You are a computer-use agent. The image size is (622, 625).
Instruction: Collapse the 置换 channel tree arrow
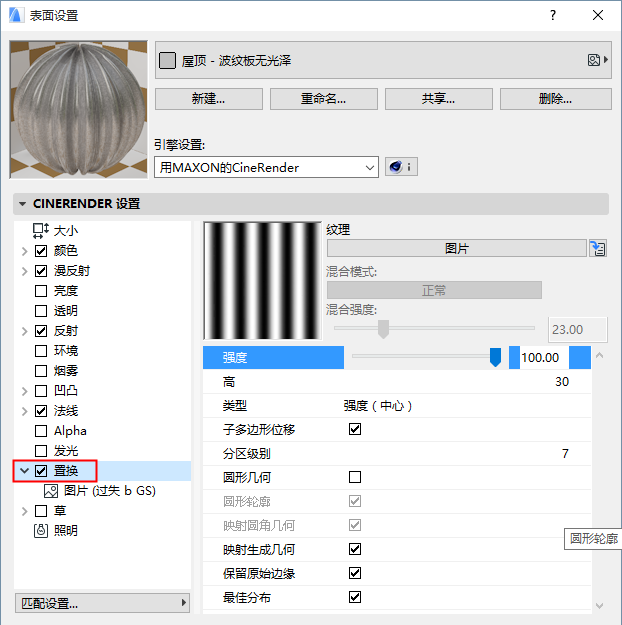(x=24, y=471)
